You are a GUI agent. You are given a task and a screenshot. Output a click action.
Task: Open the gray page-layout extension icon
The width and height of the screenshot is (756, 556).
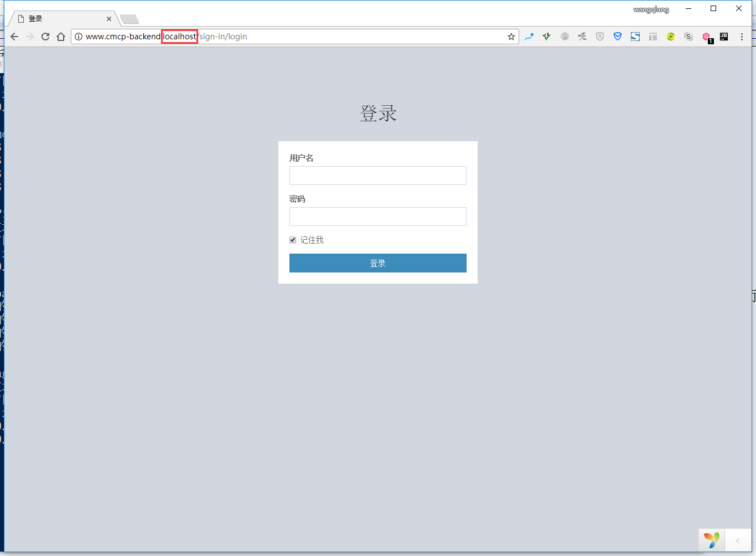tap(653, 37)
